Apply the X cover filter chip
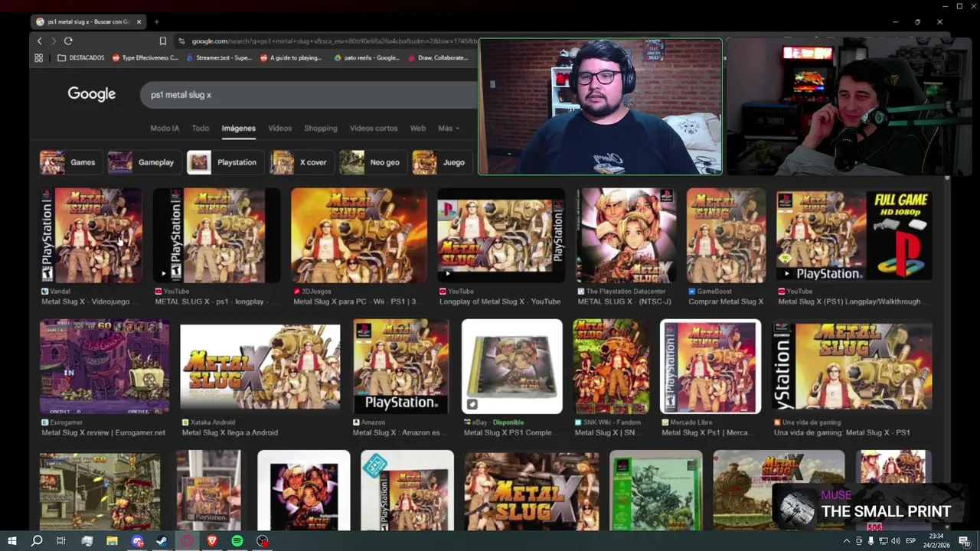Image resolution: width=980 pixels, height=551 pixels. 300,162
